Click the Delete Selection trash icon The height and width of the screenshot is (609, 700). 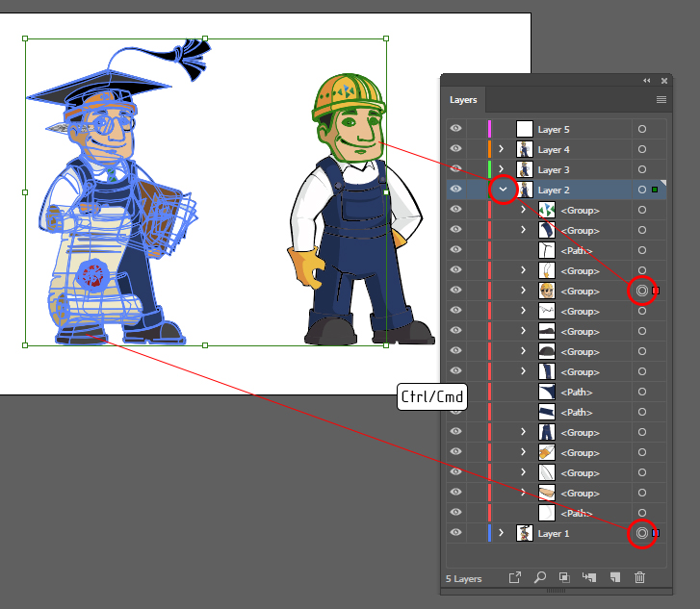[x=639, y=577]
